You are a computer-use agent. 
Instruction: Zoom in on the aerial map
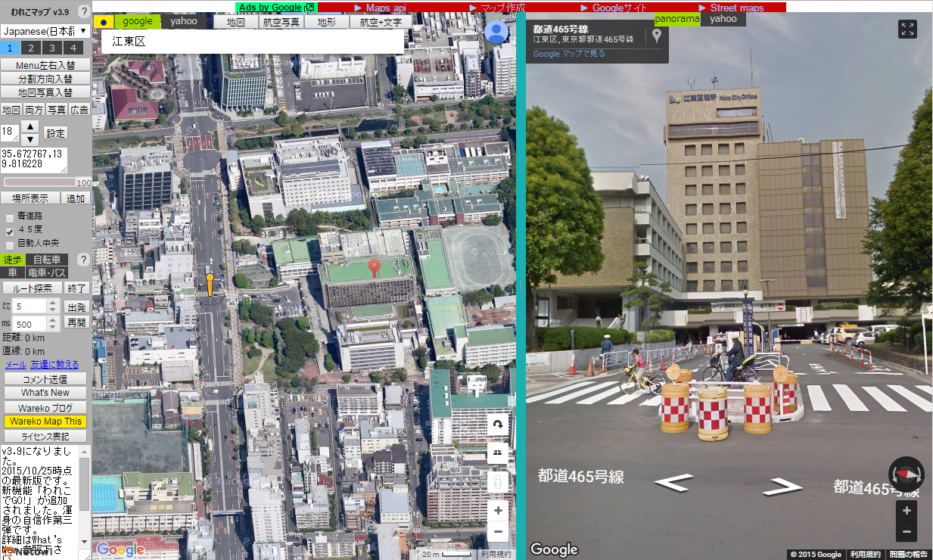(x=498, y=511)
